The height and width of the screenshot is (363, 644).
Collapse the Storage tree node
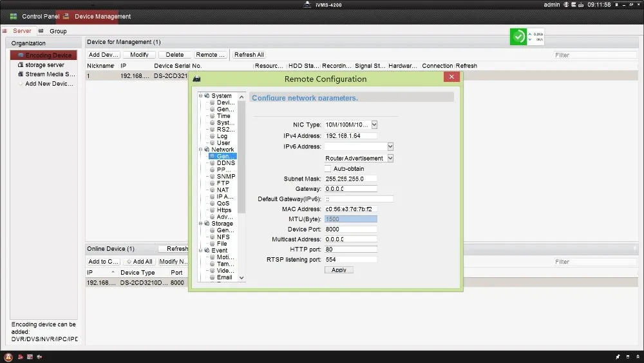tap(200, 224)
